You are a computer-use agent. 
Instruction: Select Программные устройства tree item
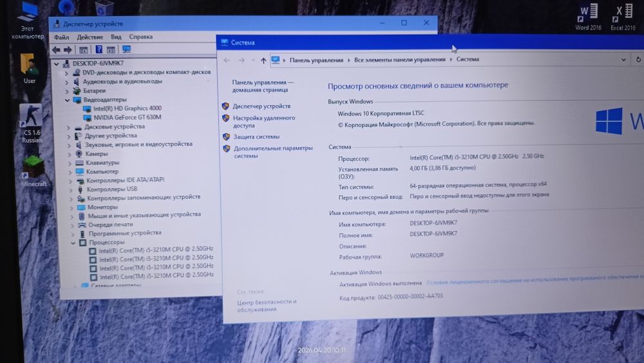click(x=126, y=233)
